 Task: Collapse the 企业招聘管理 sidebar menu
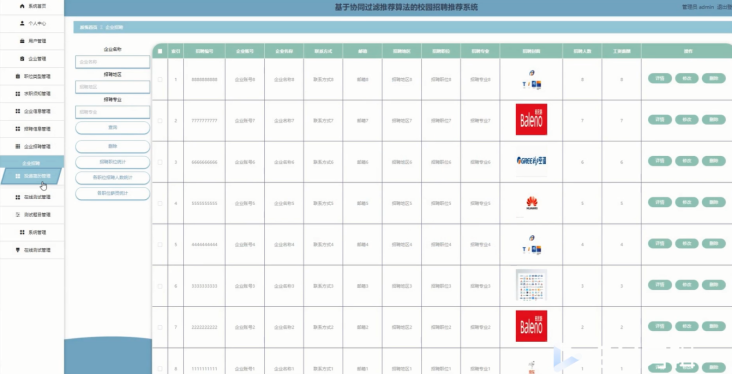32,147
